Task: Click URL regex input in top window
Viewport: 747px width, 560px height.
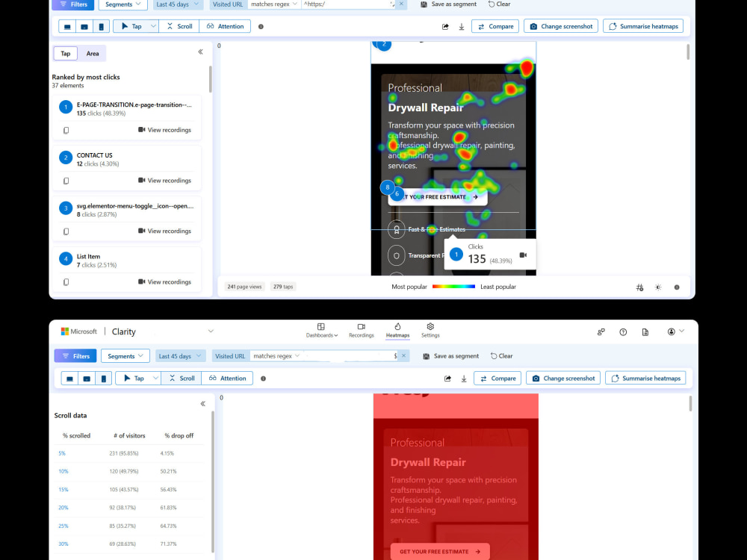Action: (x=349, y=4)
